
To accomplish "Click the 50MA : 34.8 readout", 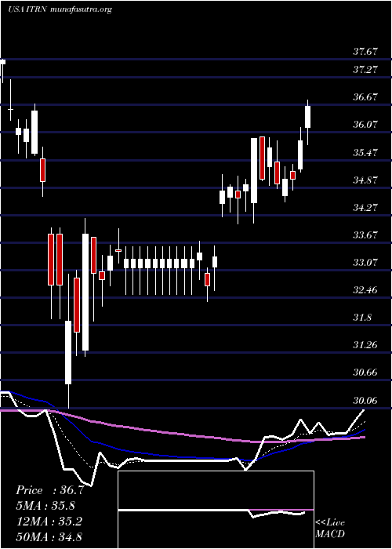I will (x=49, y=536).
